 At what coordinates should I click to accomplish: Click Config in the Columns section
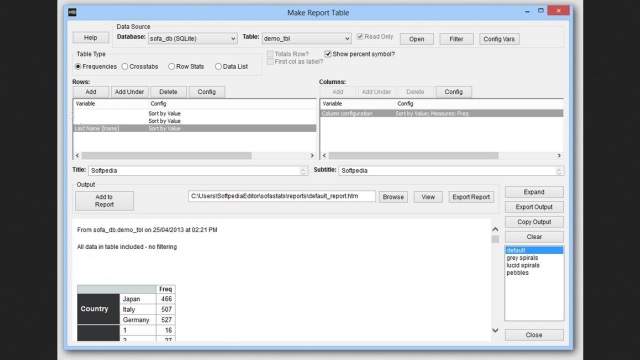pos(454,92)
